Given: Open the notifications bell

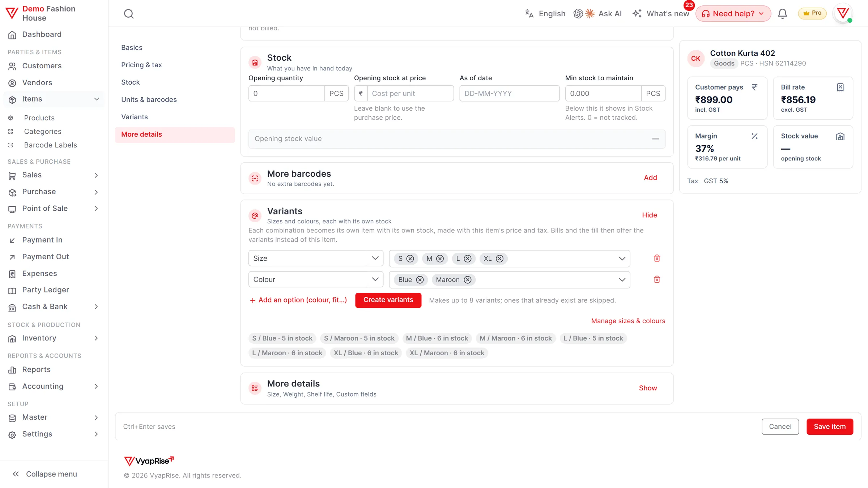Looking at the screenshot, I should tap(782, 14).
